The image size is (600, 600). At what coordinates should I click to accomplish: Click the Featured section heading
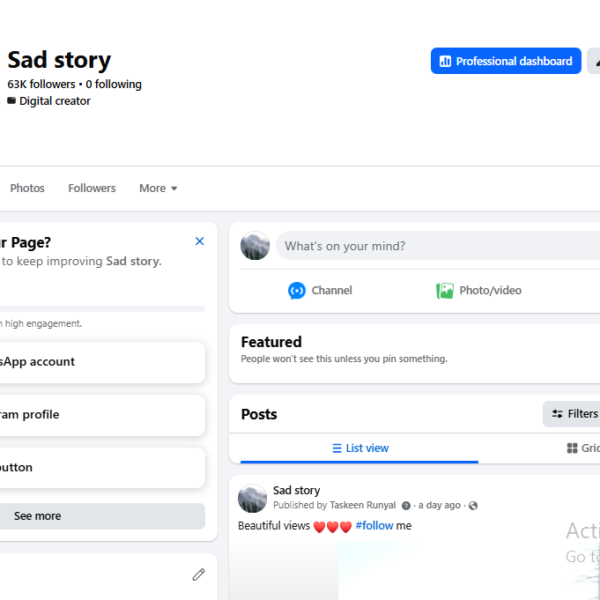(x=271, y=342)
